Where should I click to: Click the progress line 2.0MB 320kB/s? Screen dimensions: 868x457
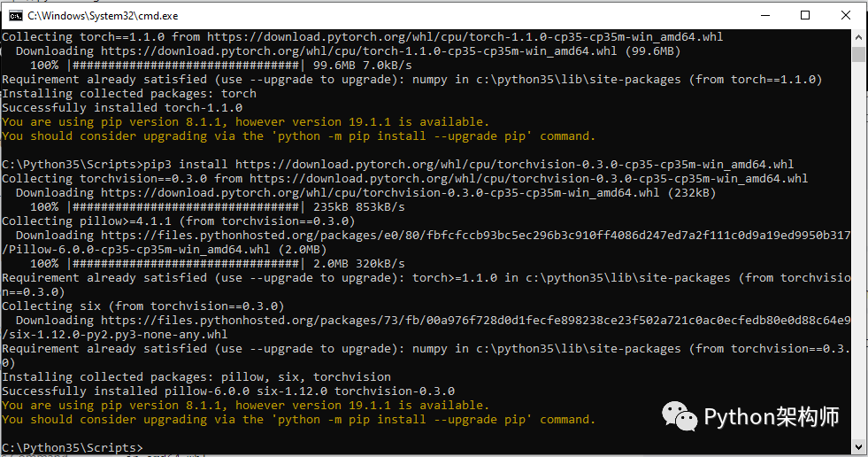pos(218,264)
